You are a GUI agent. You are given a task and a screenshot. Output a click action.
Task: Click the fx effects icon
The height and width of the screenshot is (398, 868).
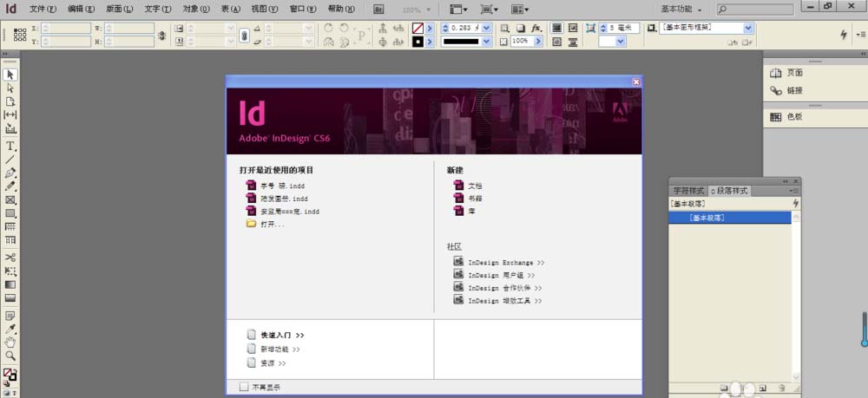click(x=536, y=28)
